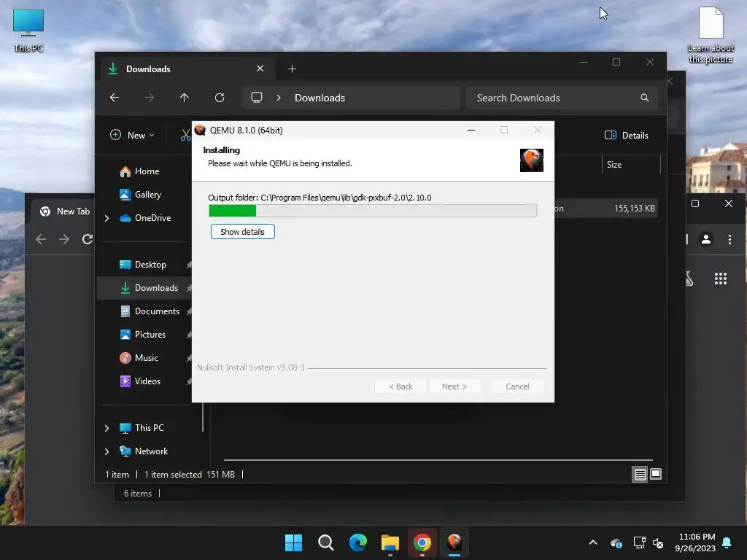Switch to details list view
The image size is (747, 560).
click(x=640, y=474)
